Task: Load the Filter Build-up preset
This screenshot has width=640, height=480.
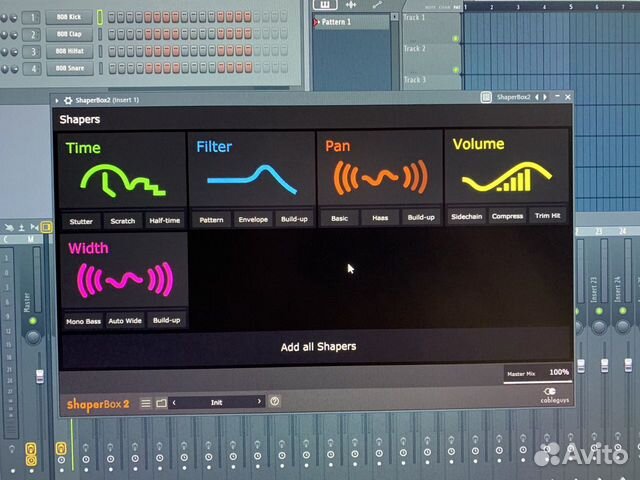Action: (294, 219)
